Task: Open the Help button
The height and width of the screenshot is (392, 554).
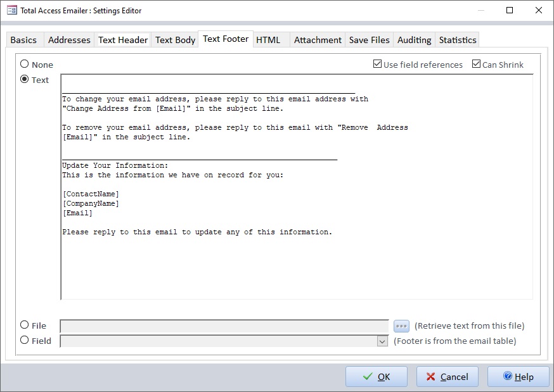Action: [519, 377]
